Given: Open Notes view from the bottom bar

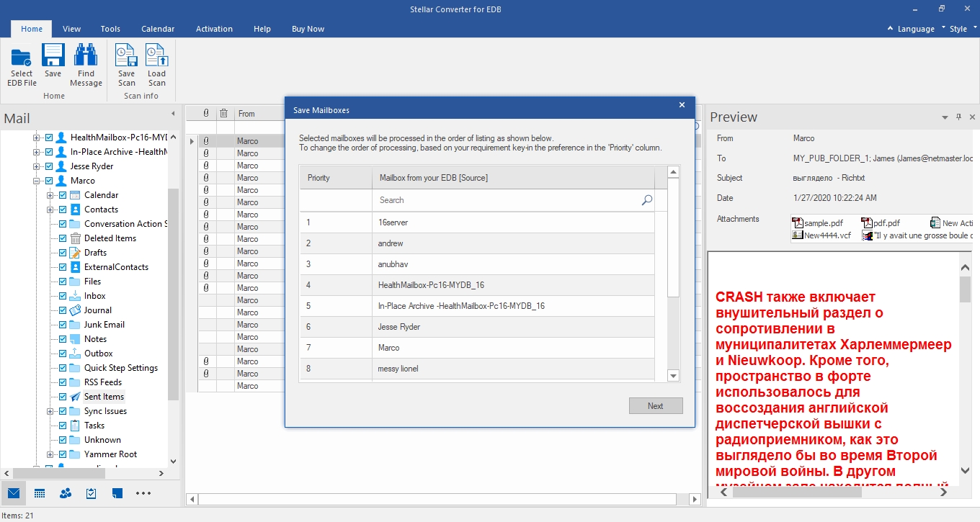Looking at the screenshot, I should pyautogui.click(x=117, y=493).
